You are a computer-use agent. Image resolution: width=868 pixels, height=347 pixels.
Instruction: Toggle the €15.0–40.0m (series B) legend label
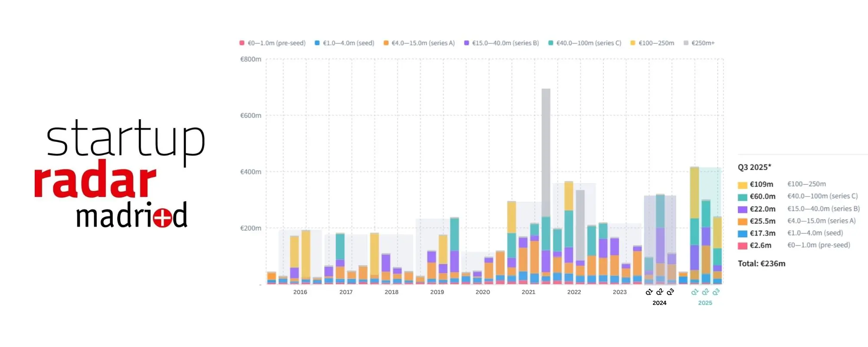point(505,43)
